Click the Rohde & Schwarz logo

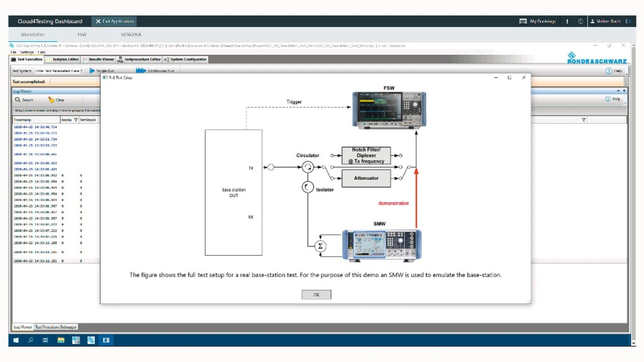tap(597, 58)
